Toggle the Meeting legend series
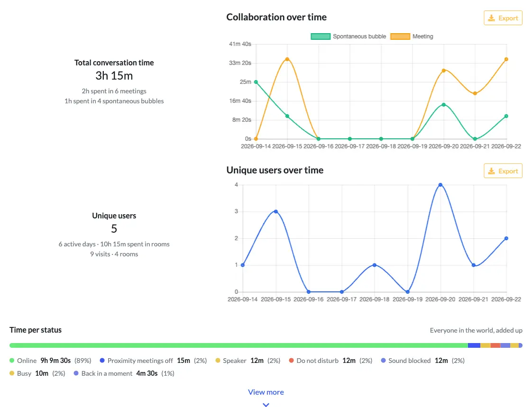This screenshot has width=532, height=407. (x=412, y=36)
